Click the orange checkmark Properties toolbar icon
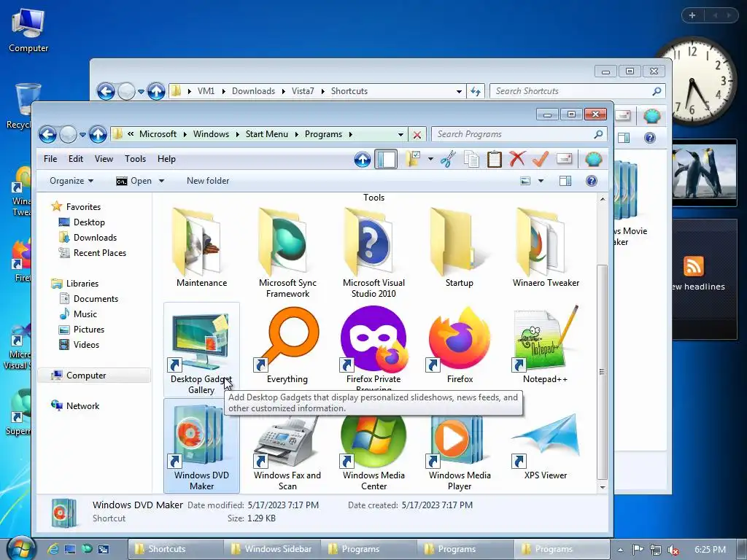Viewport: 747px width, 560px height. (541, 159)
